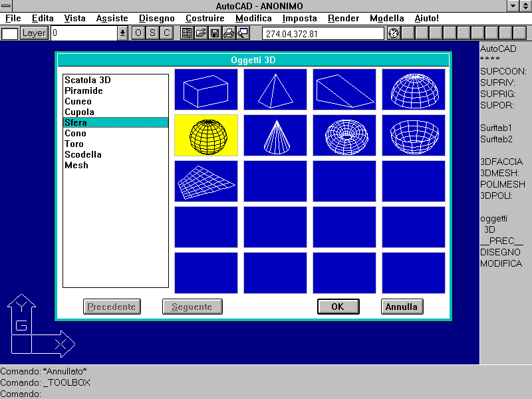Open the window control menu box
The height and width of the screenshot is (399, 532).
click(x=6, y=5)
